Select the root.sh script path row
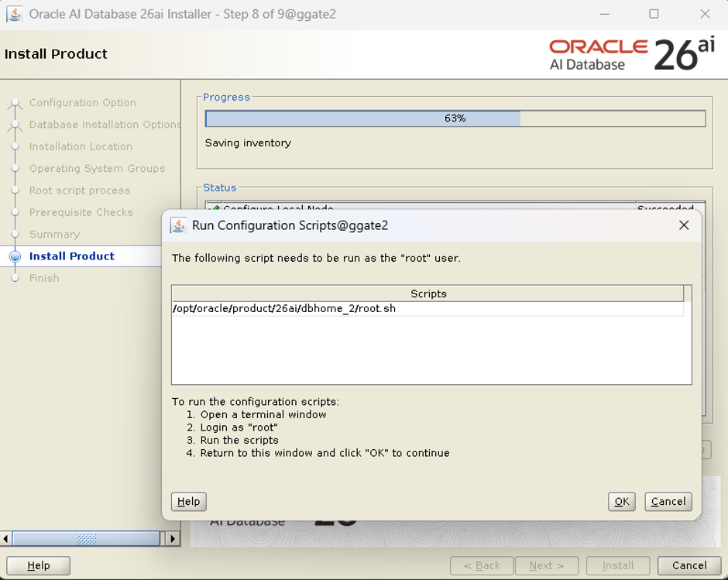The height and width of the screenshot is (580, 728). click(428, 309)
